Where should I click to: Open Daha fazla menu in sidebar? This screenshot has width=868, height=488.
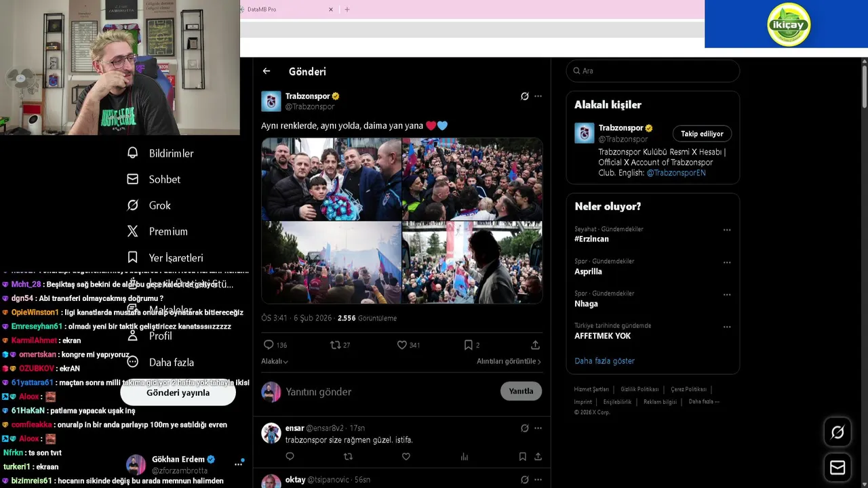pos(161,362)
